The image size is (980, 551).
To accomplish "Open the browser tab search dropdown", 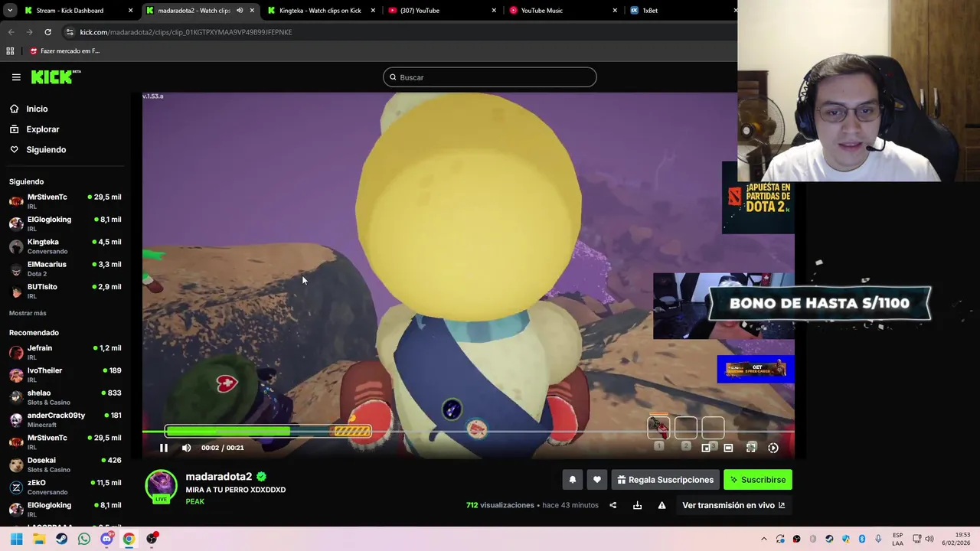I will coord(10,11).
